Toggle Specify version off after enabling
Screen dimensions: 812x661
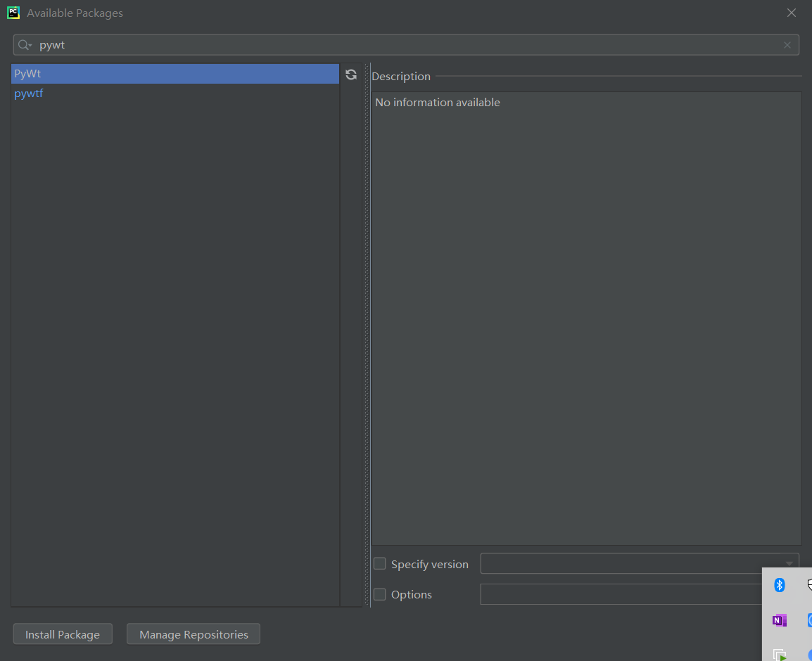pyautogui.click(x=379, y=563)
